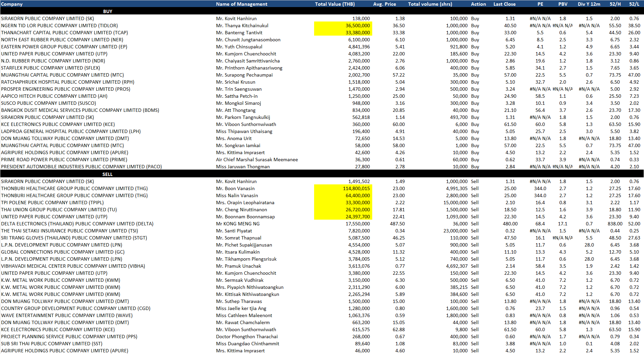This screenshot has width=644, height=354.
Task: Select highlighted cell 114,800,015 for THG
Action: click(356, 188)
